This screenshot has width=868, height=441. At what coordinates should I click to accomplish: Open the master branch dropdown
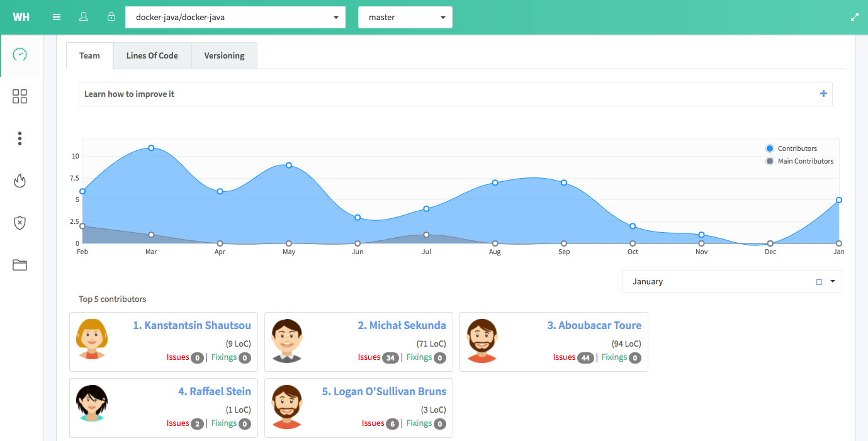pyautogui.click(x=405, y=18)
